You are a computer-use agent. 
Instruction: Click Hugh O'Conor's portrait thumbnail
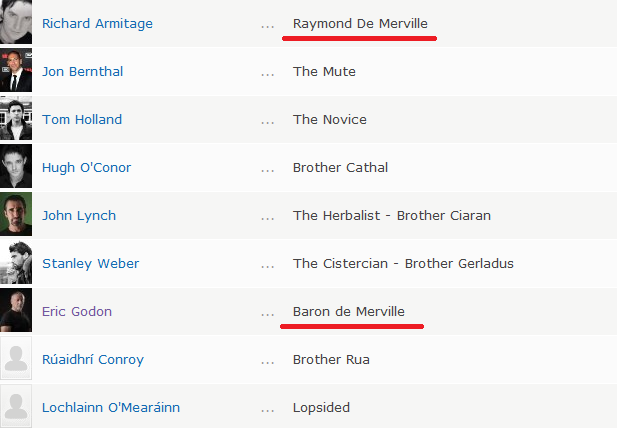[16, 166]
